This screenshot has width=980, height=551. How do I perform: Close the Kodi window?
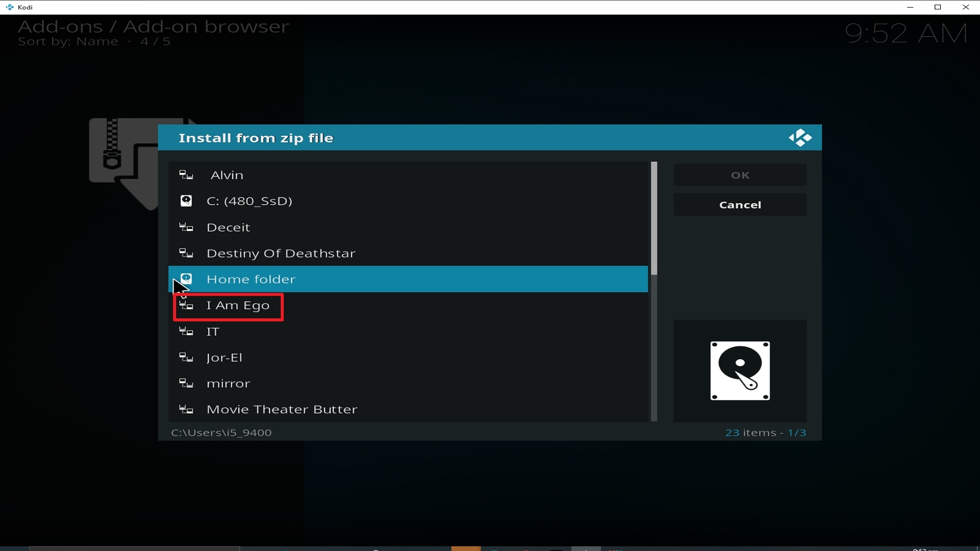[966, 7]
